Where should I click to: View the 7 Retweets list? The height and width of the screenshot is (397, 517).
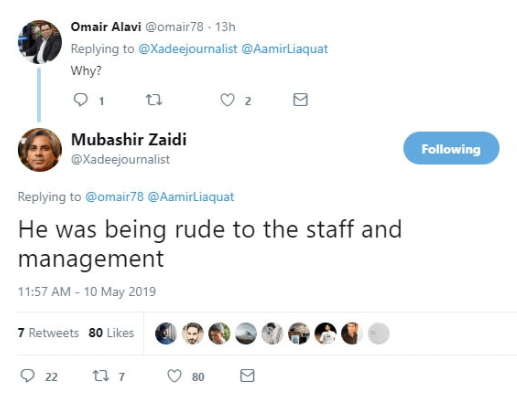click(48, 333)
